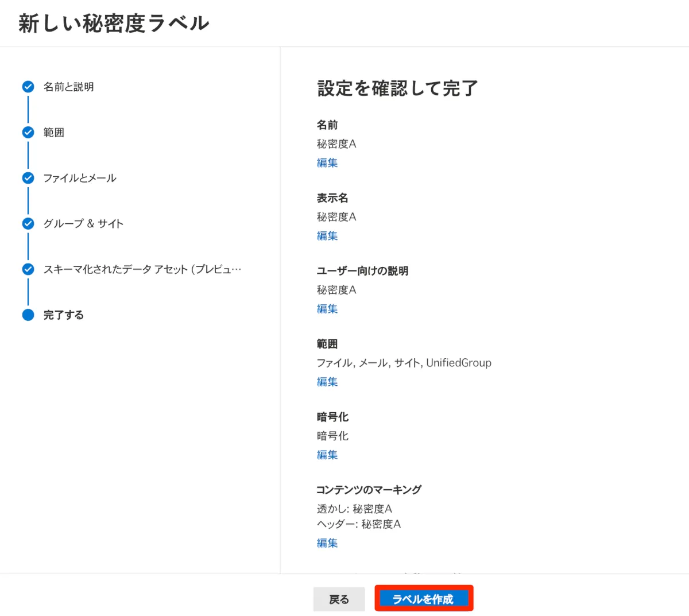Click the 完了する current step circle icon

pyautogui.click(x=28, y=315)
